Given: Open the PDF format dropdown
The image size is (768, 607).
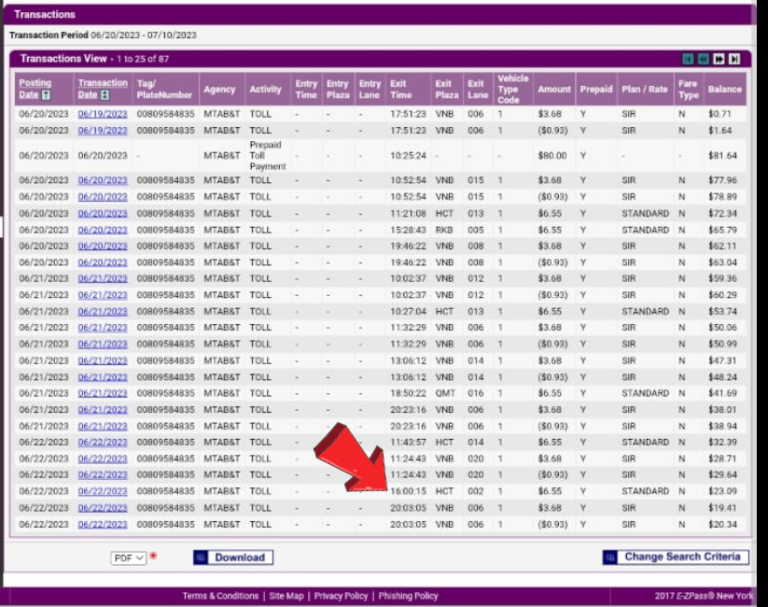Looking at the screenshot, I should 128,558.
